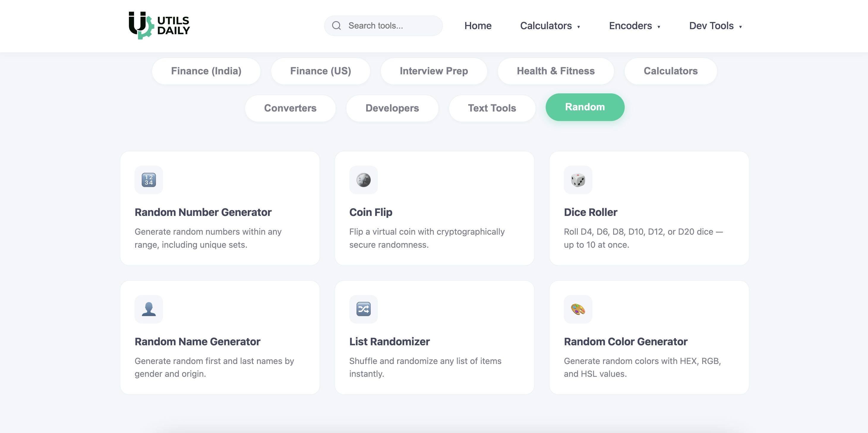The image size is (868, 433).
Task: Switch to the Text Tools category
Action: pyautogui.click(x=492, y=108)
